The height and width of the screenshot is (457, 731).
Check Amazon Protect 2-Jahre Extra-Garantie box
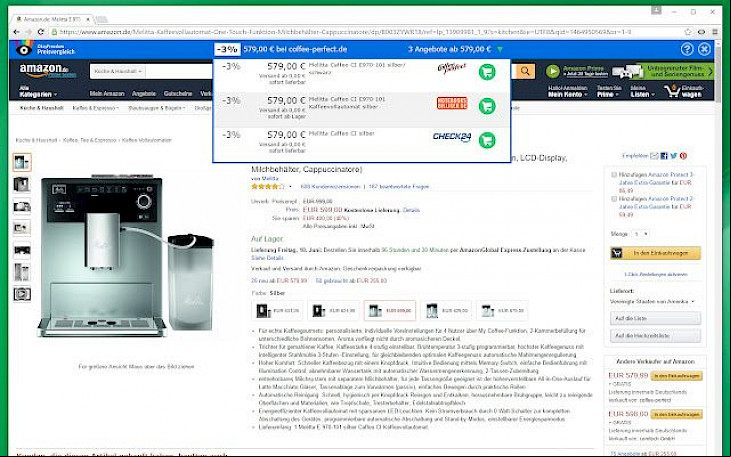[614, 199]
